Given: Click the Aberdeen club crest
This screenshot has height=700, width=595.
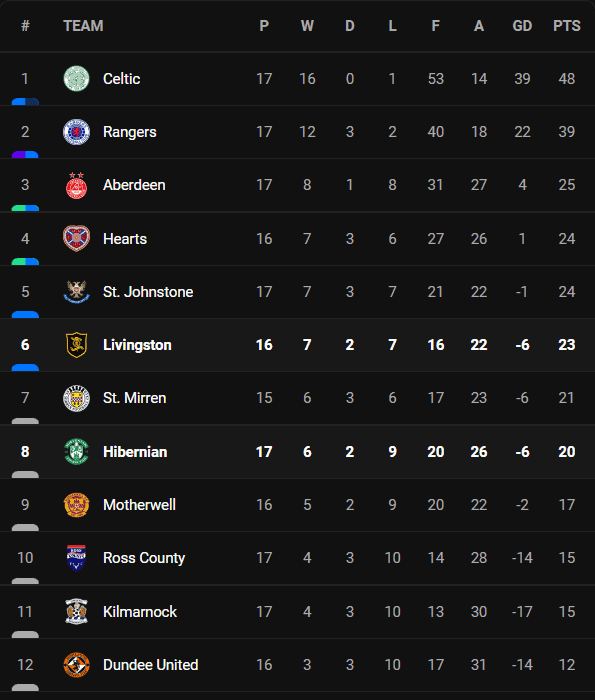Looking at the screenshot, I should [x=76, y=185].
